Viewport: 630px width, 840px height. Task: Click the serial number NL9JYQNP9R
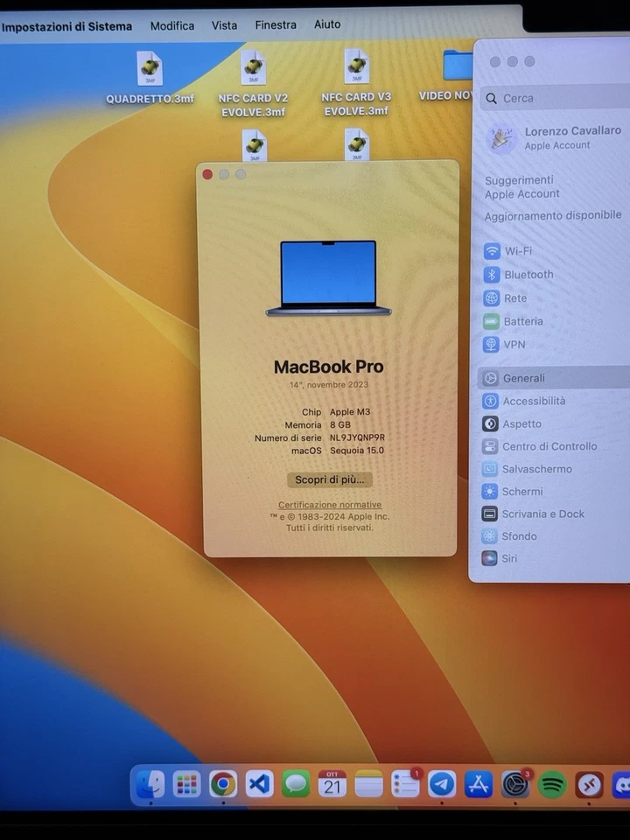tap(357, 437)
